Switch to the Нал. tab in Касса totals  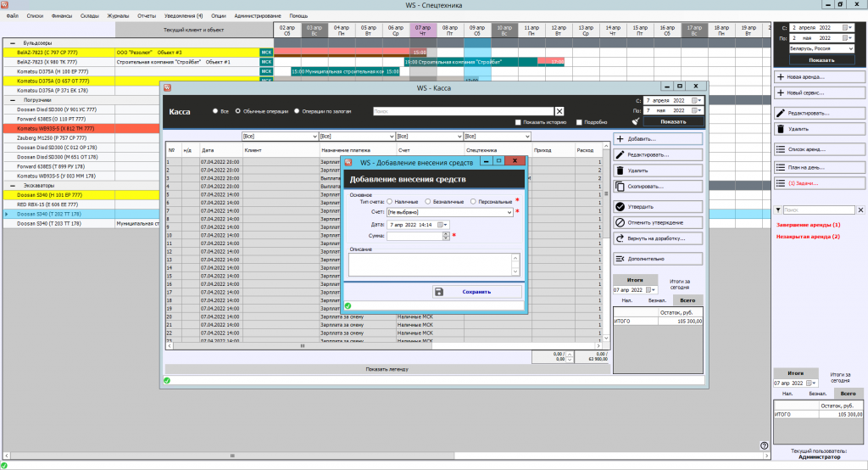point(626,300)
